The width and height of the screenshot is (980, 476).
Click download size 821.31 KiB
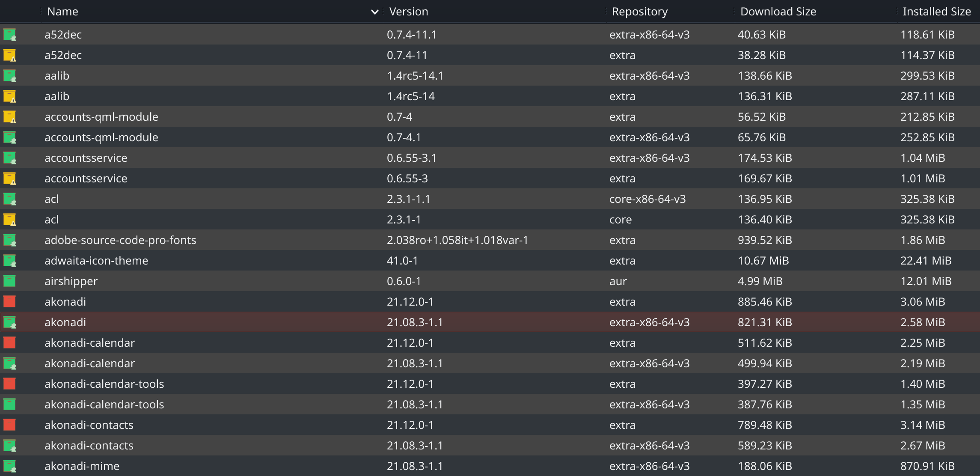coord(765,322)
